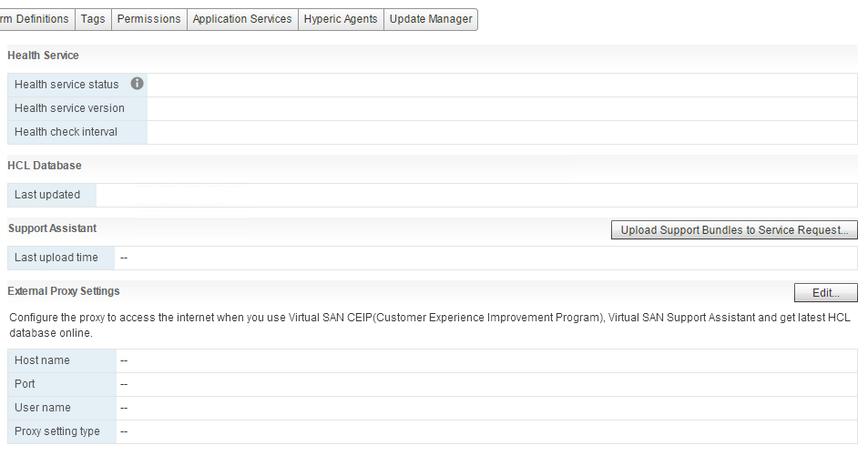This screenshot has width=868, height=466.
Task: Click the Health service status info icon
Action: (137, 84)
